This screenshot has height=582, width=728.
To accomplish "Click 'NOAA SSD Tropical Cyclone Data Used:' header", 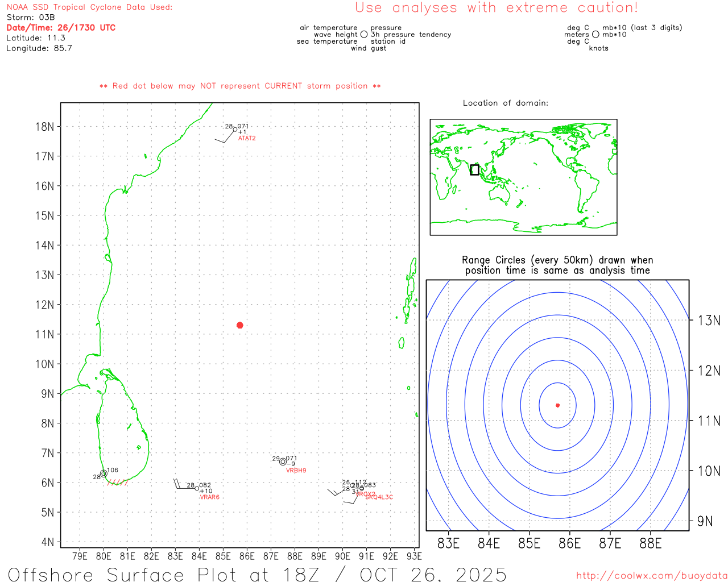I will [x=89, y=7].
